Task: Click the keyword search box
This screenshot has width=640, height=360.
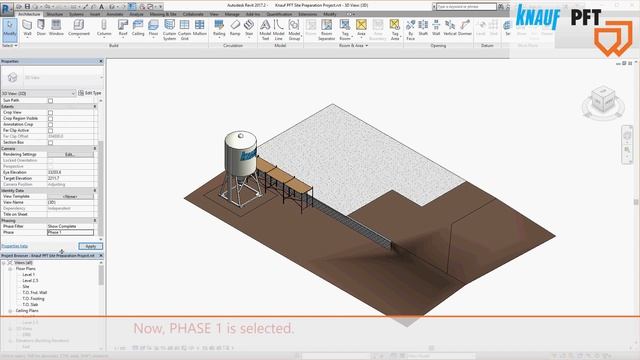Action: (466, 7)
